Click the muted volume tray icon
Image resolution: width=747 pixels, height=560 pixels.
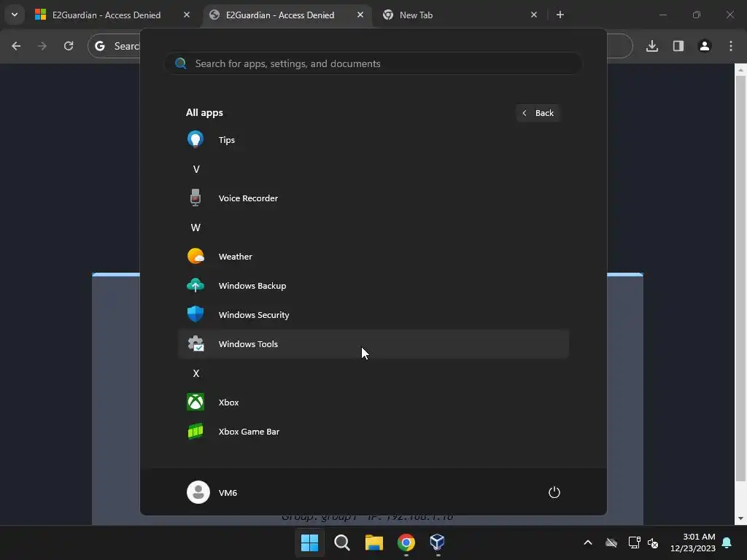(653, 542)
